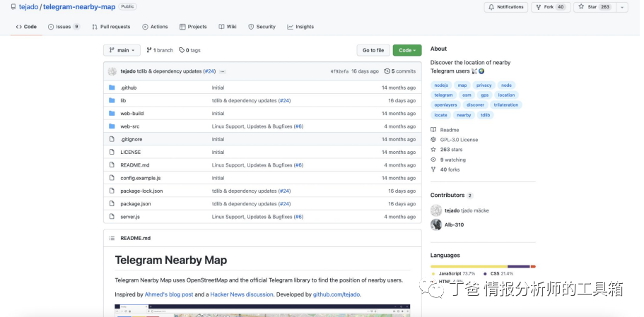Viewport: 644px width, 317px height.
Task: Click the tdlib topic tag
Action: 485,115
